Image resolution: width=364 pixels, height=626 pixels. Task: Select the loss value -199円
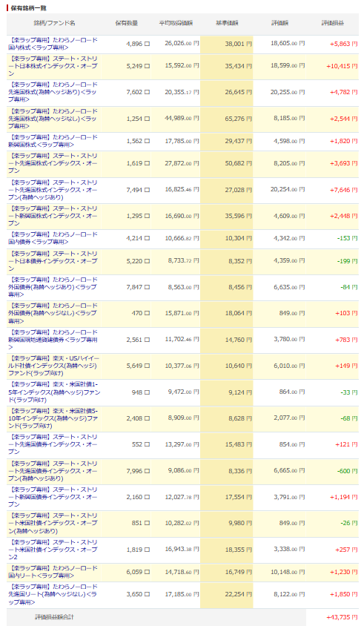348,261
